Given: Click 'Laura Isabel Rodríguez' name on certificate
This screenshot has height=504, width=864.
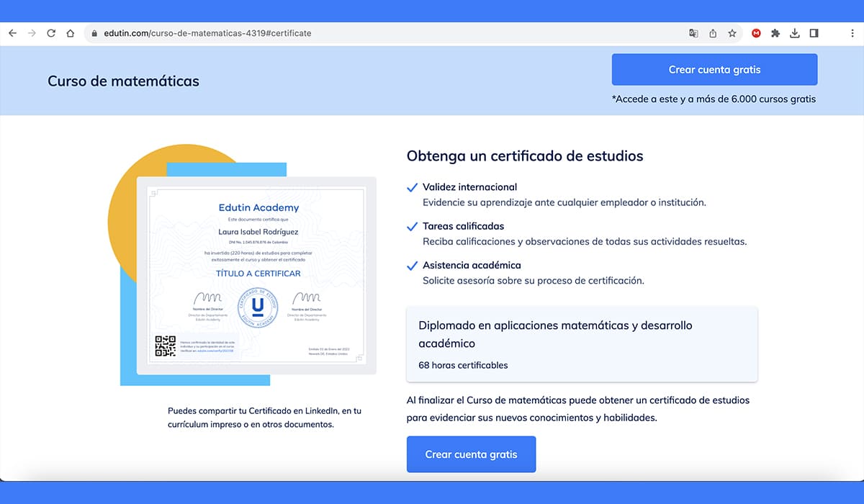Looking at the screenshot, I should pyautogui.click(x=258, y=232).
